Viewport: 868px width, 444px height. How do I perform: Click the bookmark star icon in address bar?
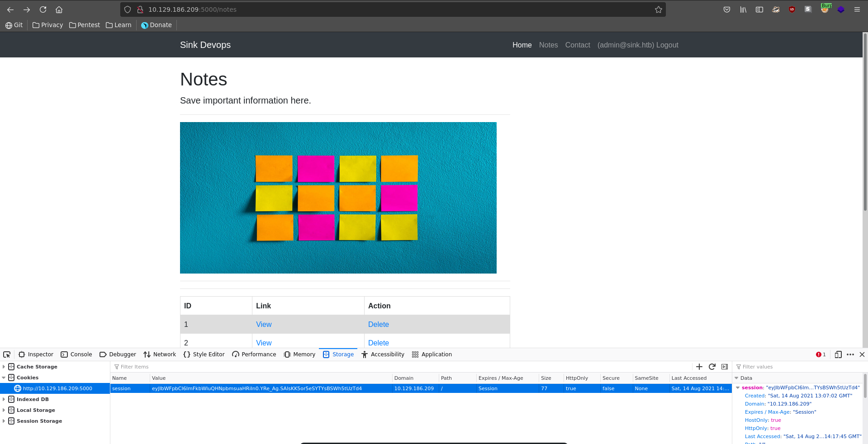(x=658, y=9)
